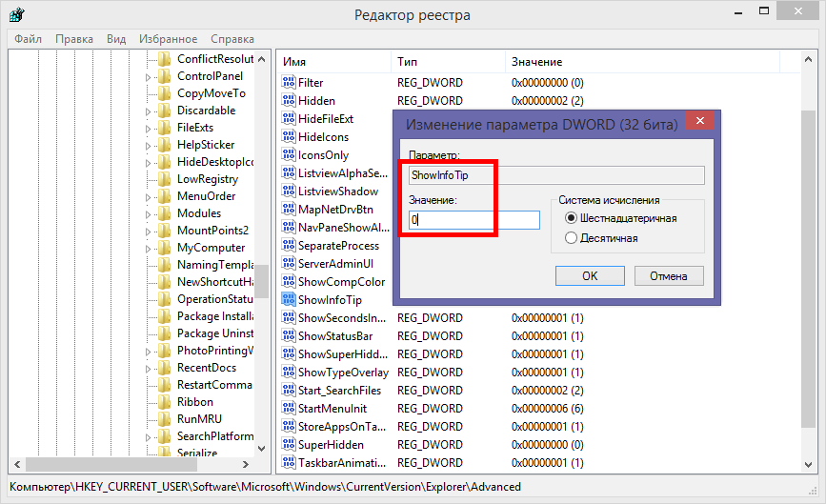Open the Файл menu
826x504 pixels.
pos(29,39)
